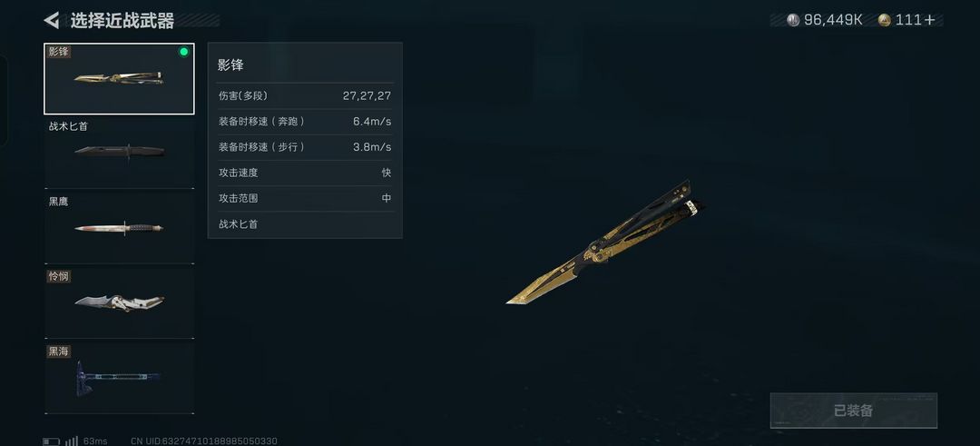Pick the 怜悯 curved blade
The height and width of the screenshot is (446, 980).
click(119, 303)
